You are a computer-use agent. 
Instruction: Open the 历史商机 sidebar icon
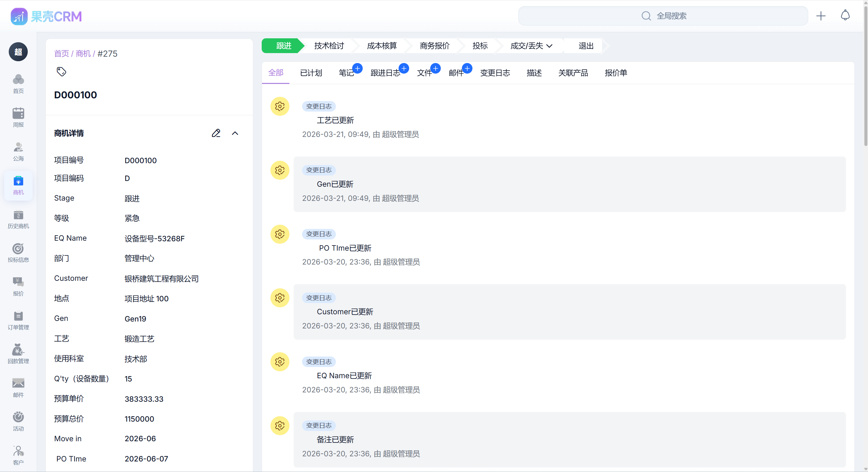(18, 219)
